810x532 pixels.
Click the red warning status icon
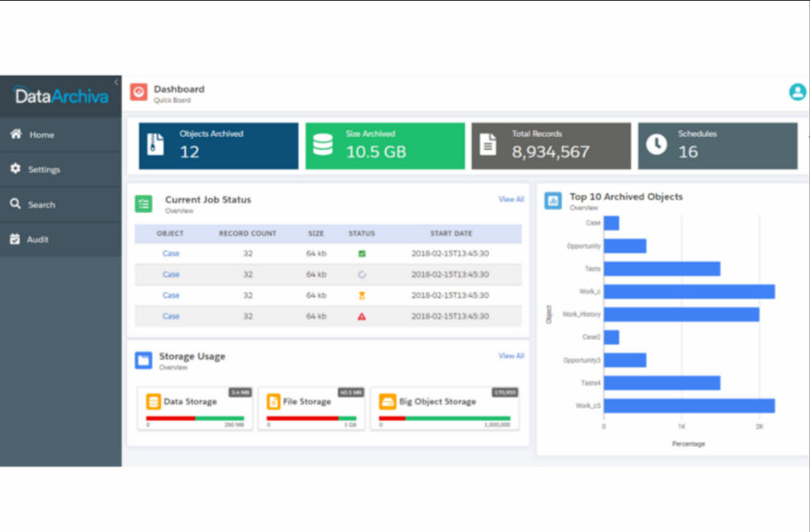click(x=362, y=316)
